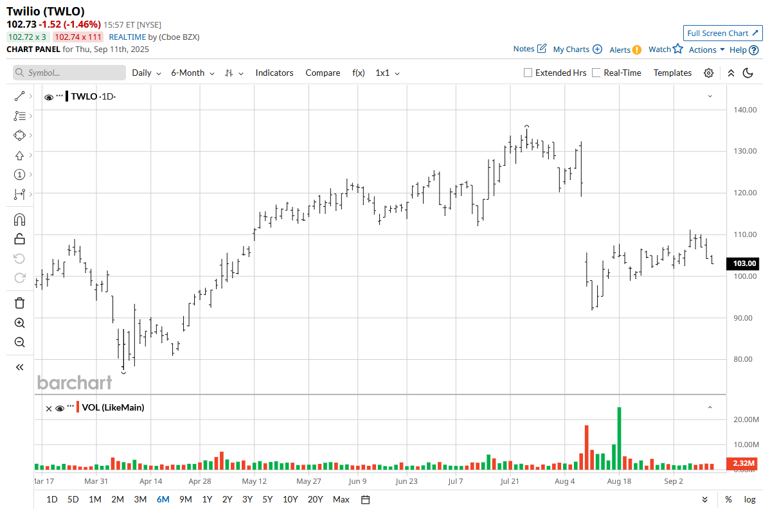Click the redo arrow icon
The height and width of the screenshot is (532, 779).
(x=19, y=278)
